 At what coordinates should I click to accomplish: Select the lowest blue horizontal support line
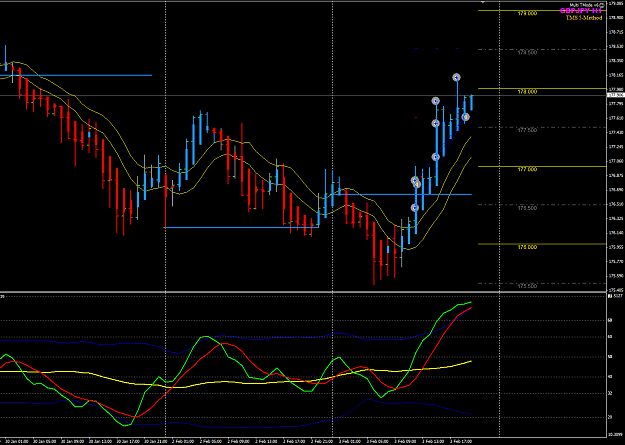click(x=242, y=227)
